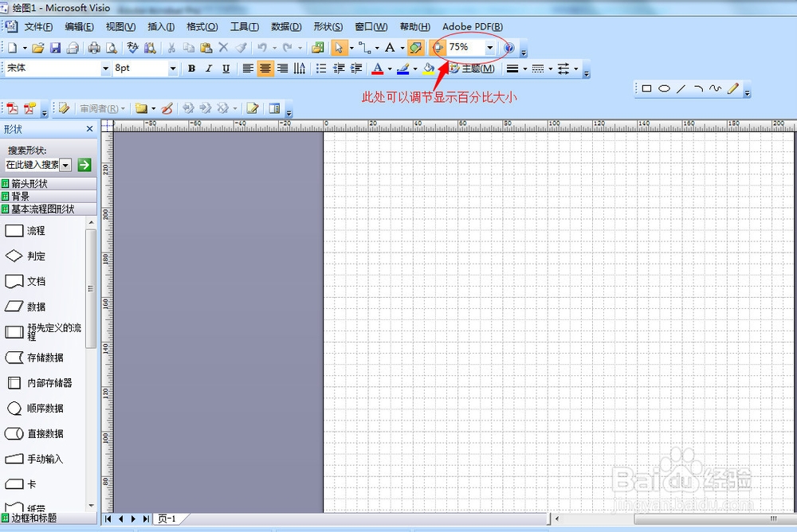Pick the fill color bucket
Screen dimensions: 797x532
pyautogui.click(x=429, y=68)
